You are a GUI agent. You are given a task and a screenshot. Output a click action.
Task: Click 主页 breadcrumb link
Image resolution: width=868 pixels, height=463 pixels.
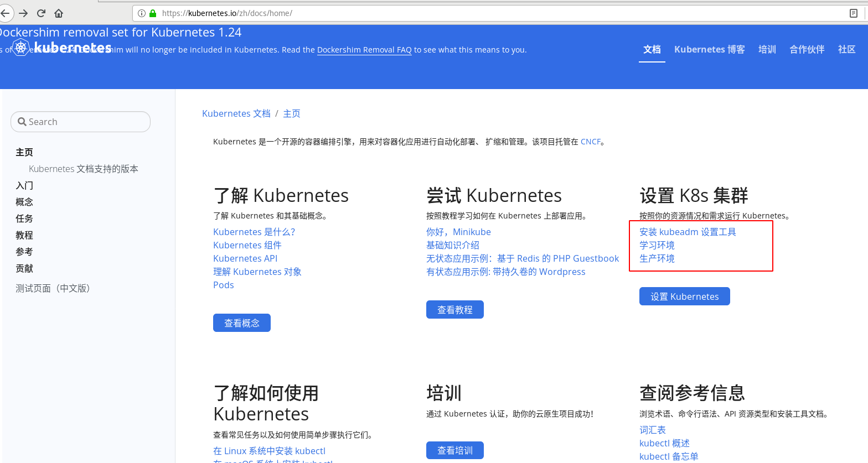292,113
